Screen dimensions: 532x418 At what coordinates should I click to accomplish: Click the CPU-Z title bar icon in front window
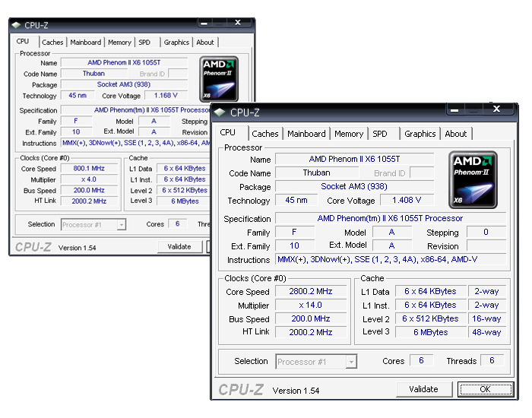(x=220, y=112)
